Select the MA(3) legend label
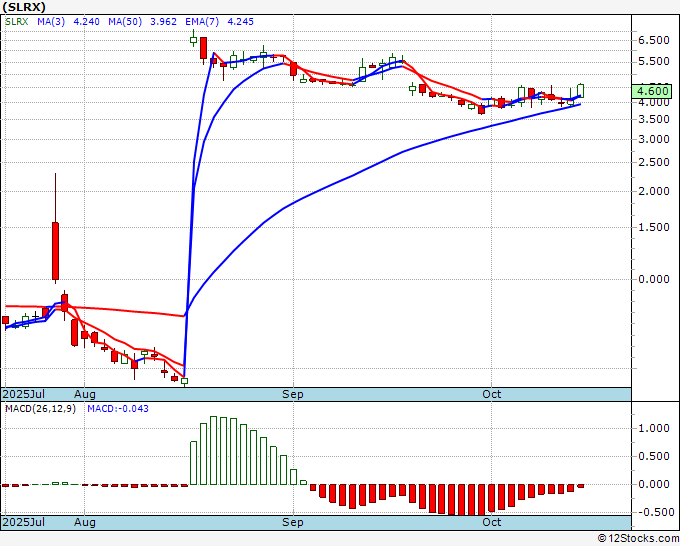Image resolution: width=680 pixels, height=546 pixels. [x=51, y=22]
